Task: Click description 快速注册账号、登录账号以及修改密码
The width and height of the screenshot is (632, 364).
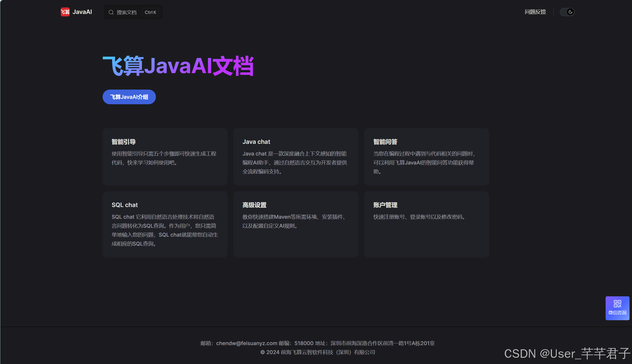Action: pos(419,217)
